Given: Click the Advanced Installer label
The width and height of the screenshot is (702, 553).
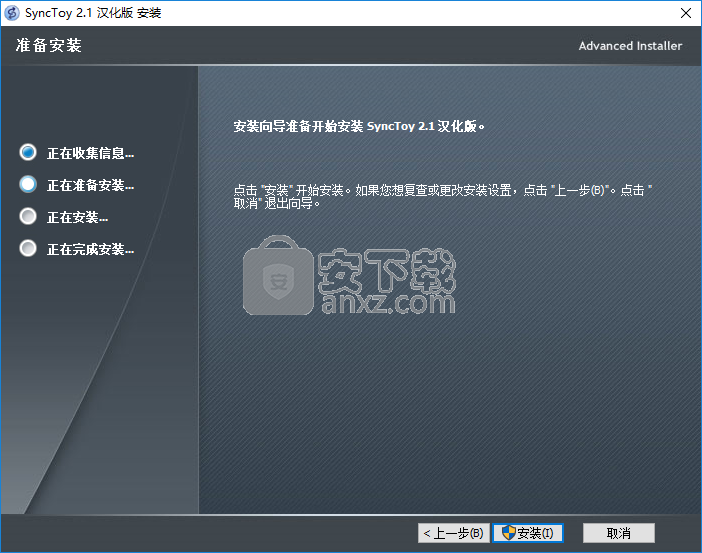Looking at the screenshot, I should (x=630, y=46).
